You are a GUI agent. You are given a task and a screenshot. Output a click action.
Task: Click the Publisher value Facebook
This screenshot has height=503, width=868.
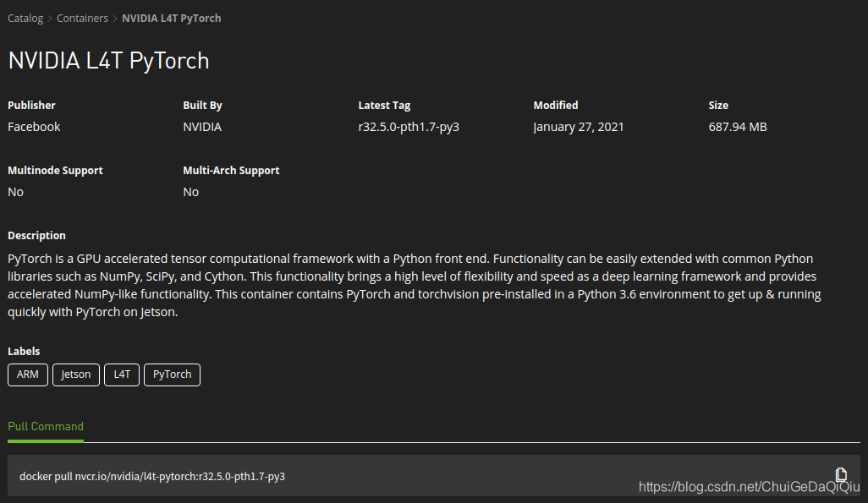pos(34,126)
